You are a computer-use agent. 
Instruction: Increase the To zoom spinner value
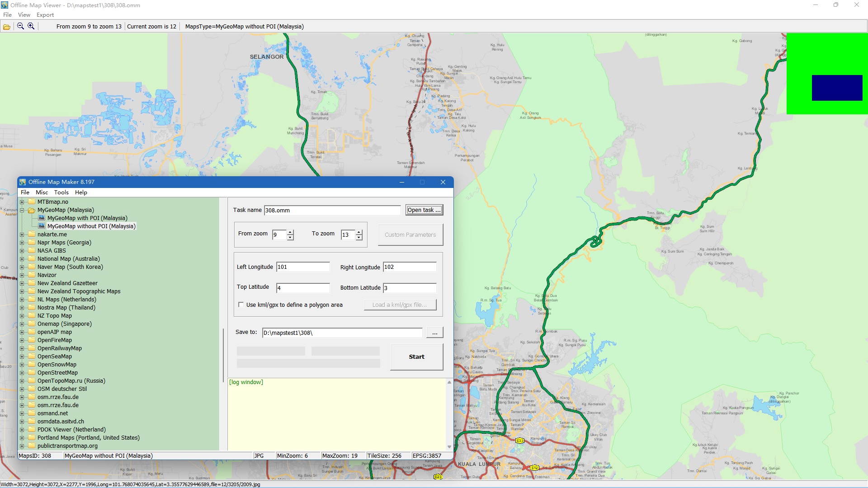(359, 232)
